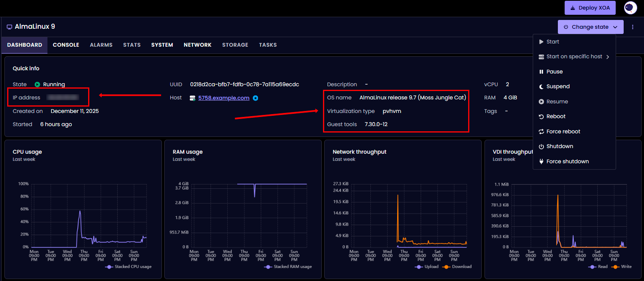The height and width of the screenshot is (281, 644).
Task: Click the Pause option in menu
Action: coord(554,72)
